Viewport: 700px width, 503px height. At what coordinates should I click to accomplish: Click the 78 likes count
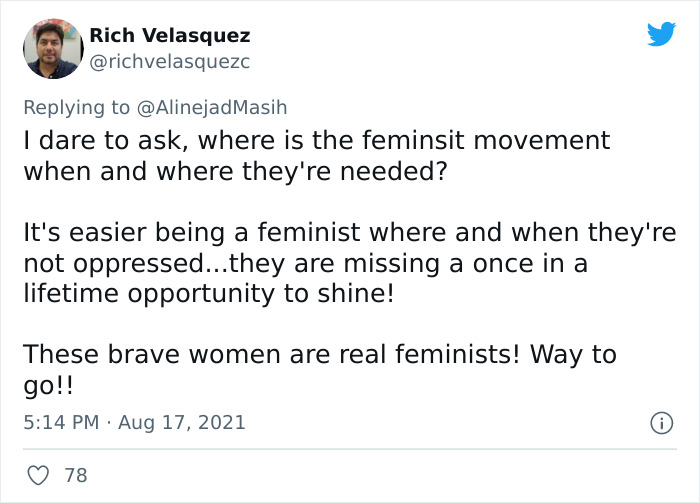click(76, 476)
